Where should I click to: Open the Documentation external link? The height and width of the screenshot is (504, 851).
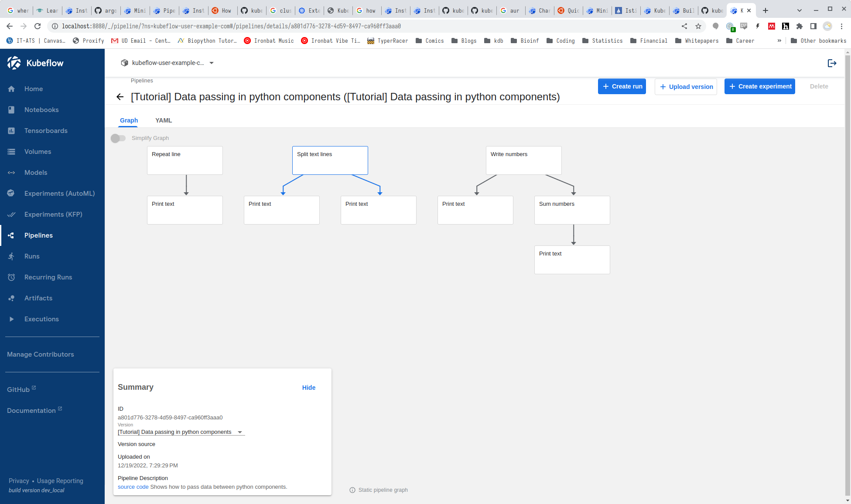coord(34,410)
